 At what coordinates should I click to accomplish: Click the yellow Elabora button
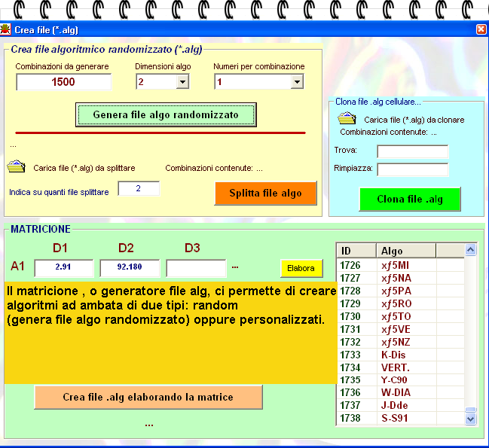click(x=301, y=268)
